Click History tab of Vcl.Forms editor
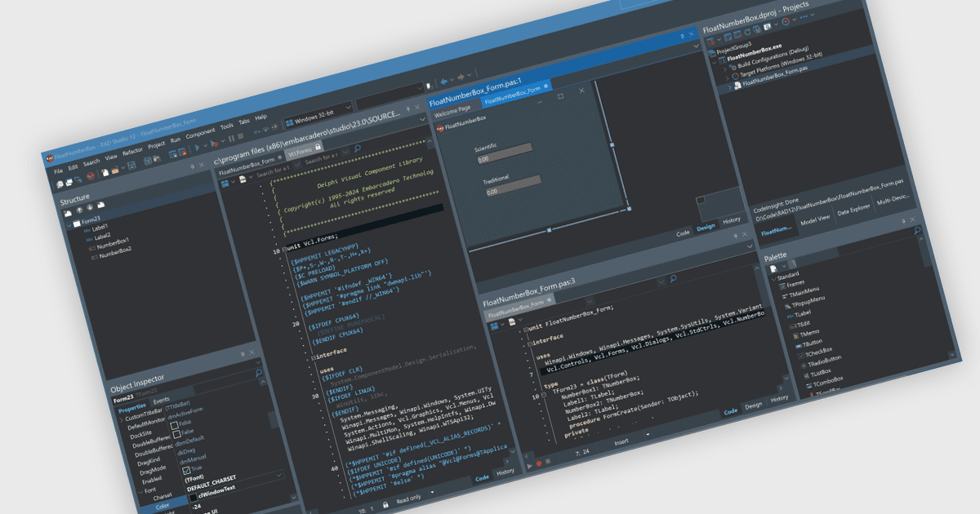980x514 pixels. [x=506, y=471]
